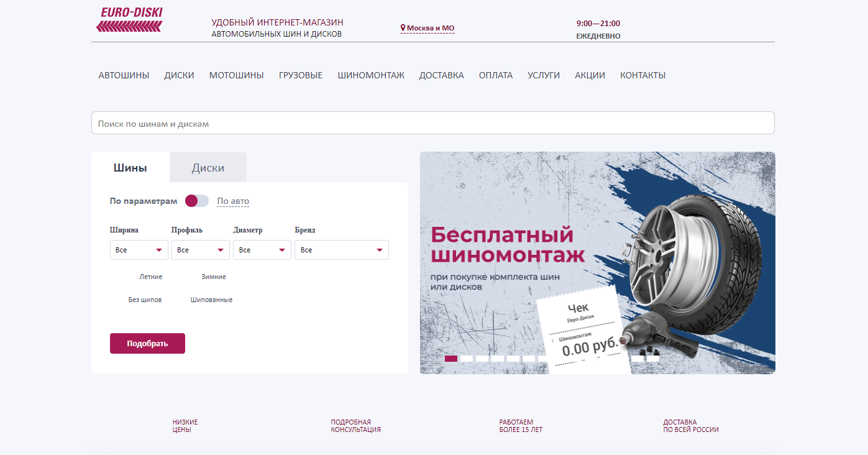Open the Автошины menu item
Image resolution: width=868 pixels, height=455 pixels.
click(124, 75)
